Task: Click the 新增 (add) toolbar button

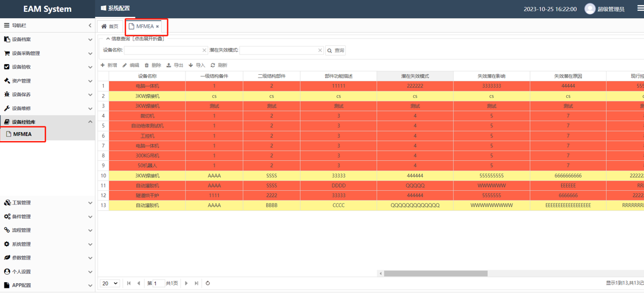Action: coord(109,65)
